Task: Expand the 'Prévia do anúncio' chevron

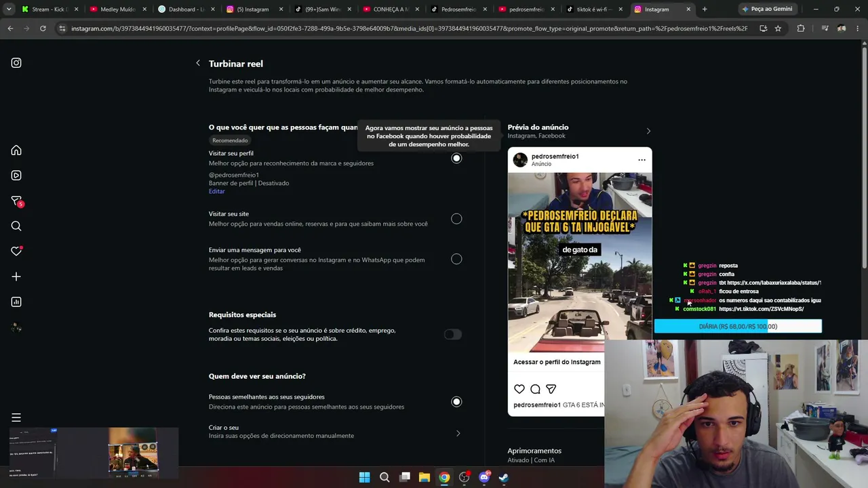Action: click(648, 131)
